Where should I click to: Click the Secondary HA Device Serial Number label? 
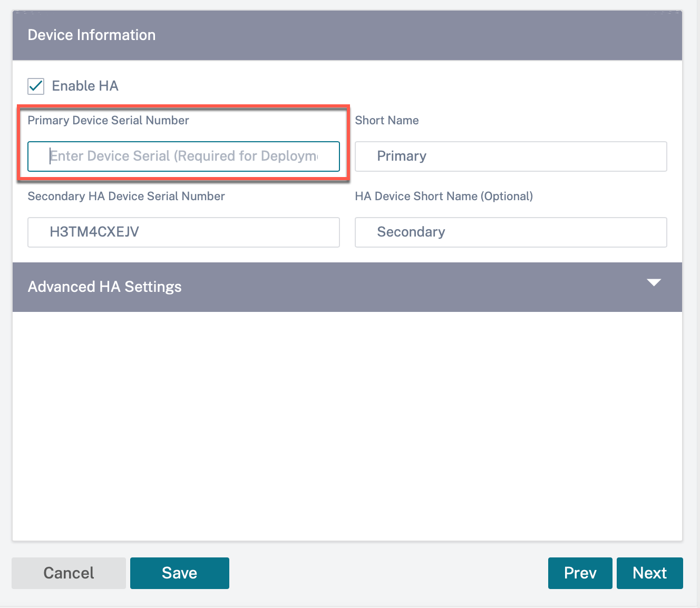(x=126, y=196)
